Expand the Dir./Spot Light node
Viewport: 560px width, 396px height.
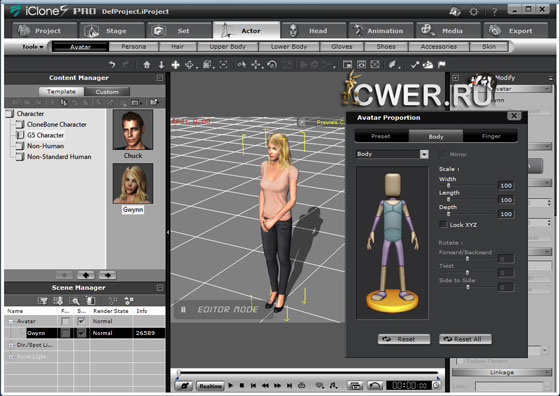coord(11,345)
